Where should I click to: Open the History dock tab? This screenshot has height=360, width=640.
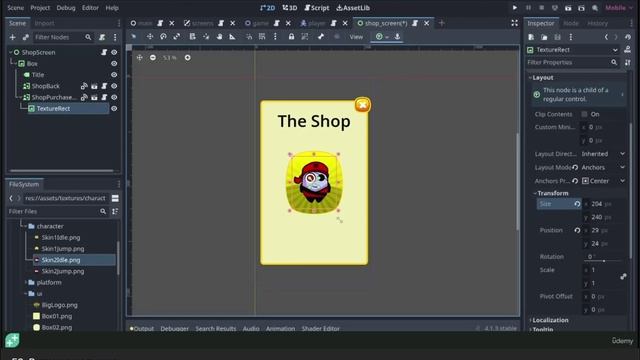(598, 23)
